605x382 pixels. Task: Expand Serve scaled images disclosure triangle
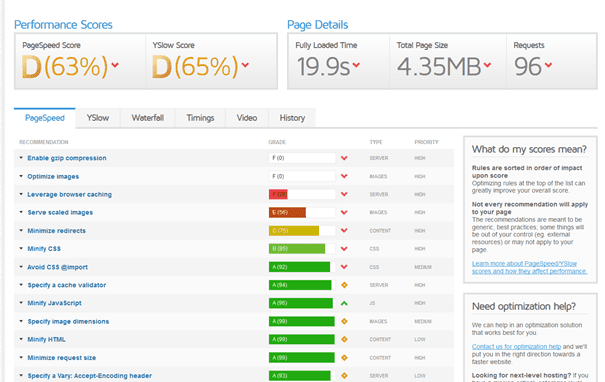pyautogui.click(x=21, y=212)
